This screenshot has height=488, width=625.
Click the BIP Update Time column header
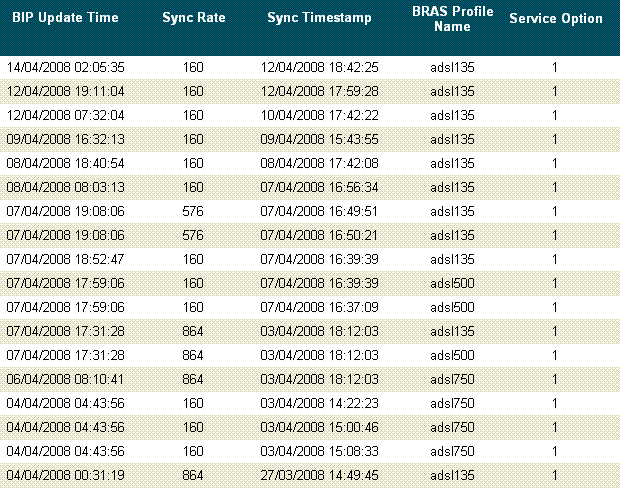coord(65,18)
